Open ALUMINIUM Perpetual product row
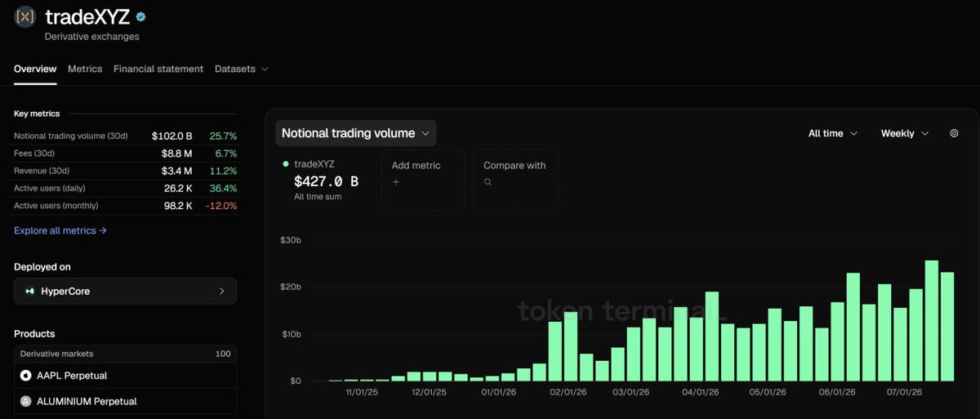Viewport: 980px width, 419px height. 125,401
